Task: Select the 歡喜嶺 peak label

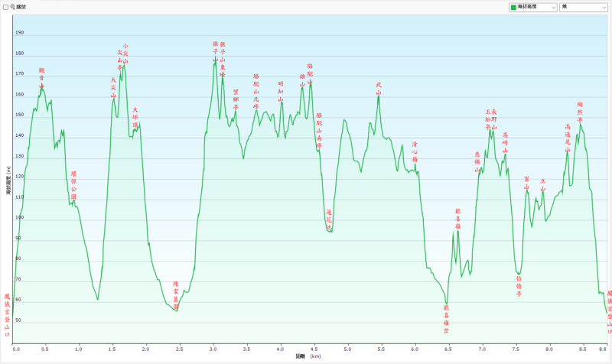Action: pos(457,218)
